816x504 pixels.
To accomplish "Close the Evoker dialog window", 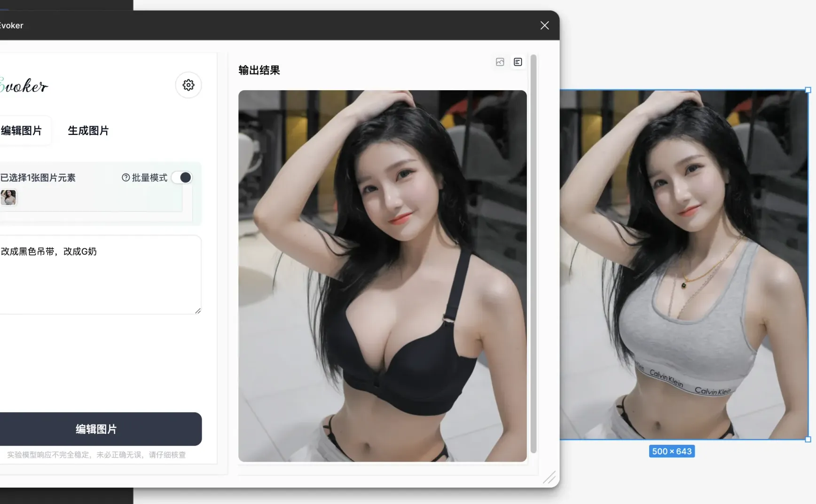I will (545, 25).
